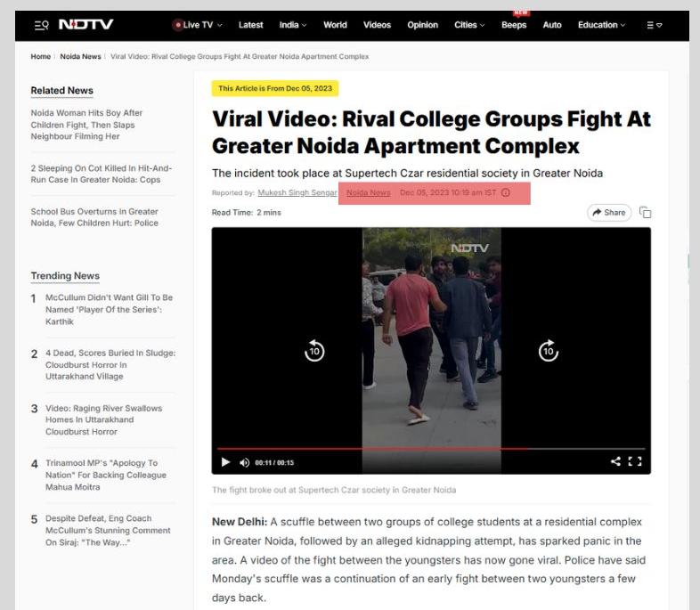Go to the Opinion section
Screen dimensions: 700x610
(x=422, y=25)
